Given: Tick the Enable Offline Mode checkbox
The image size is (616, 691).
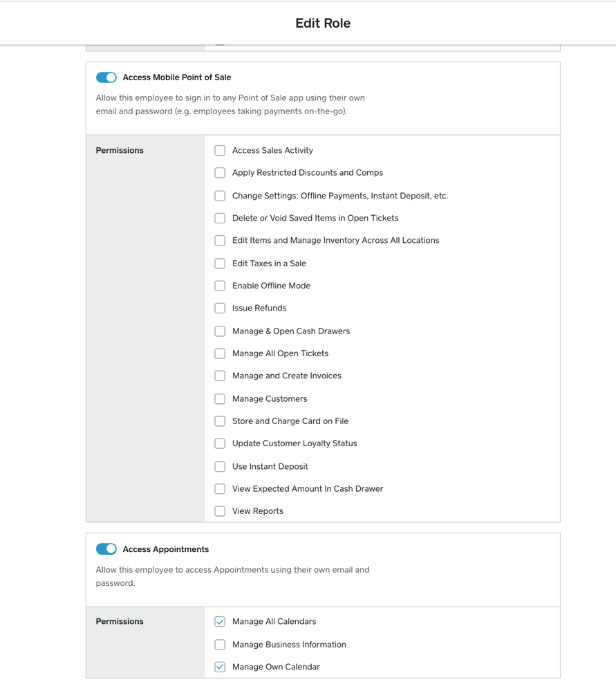Looking at the screenshot, I should pos(220,286).
